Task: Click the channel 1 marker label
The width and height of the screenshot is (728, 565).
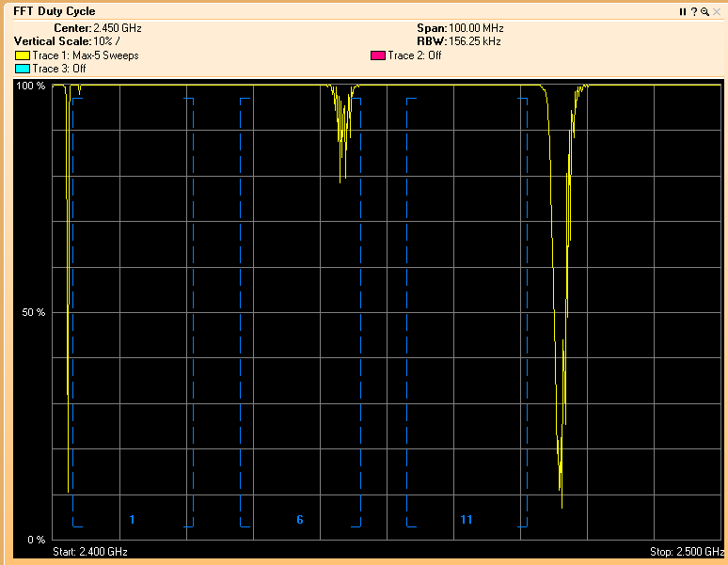Action: [133, 520]
